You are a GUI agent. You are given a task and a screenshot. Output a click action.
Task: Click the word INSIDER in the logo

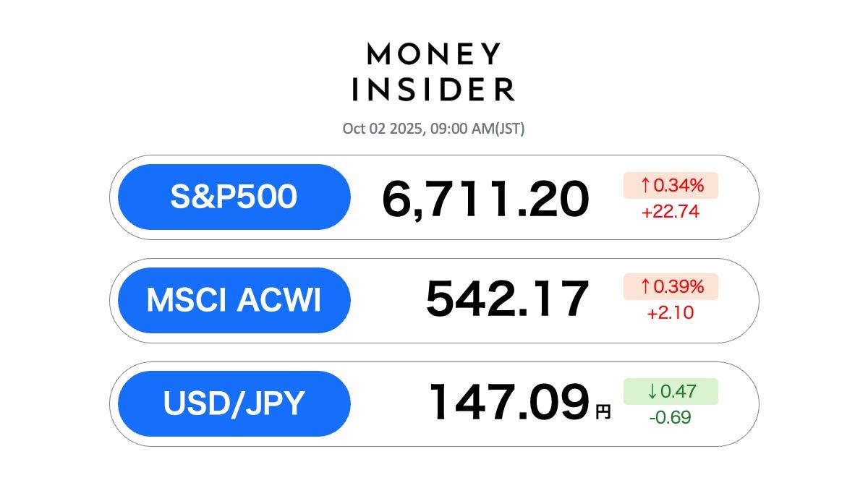point(433,89)
